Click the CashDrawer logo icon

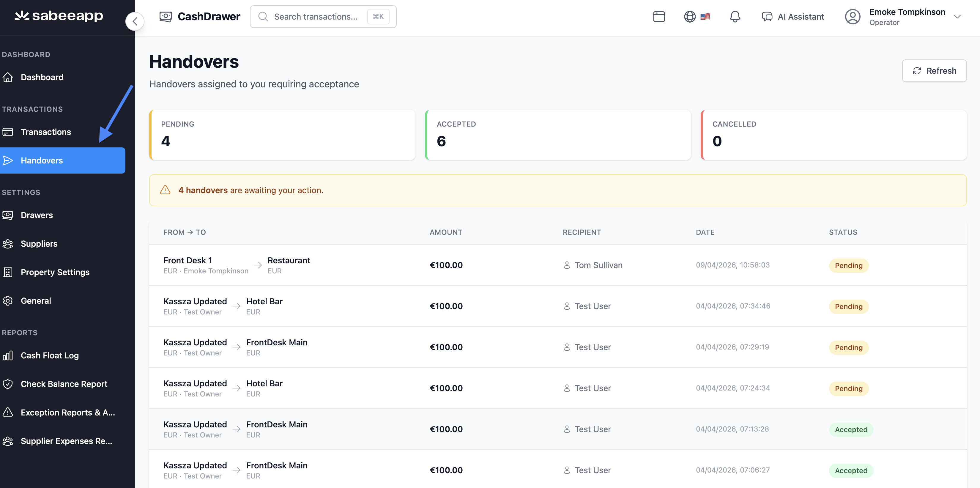(166, 17)
